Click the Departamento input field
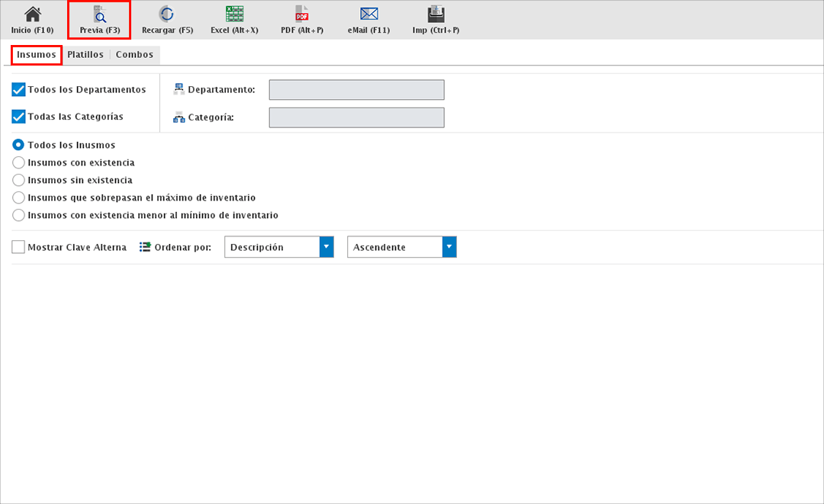The width and height of the screenshot is (824, 504). (x=356, y=90)
